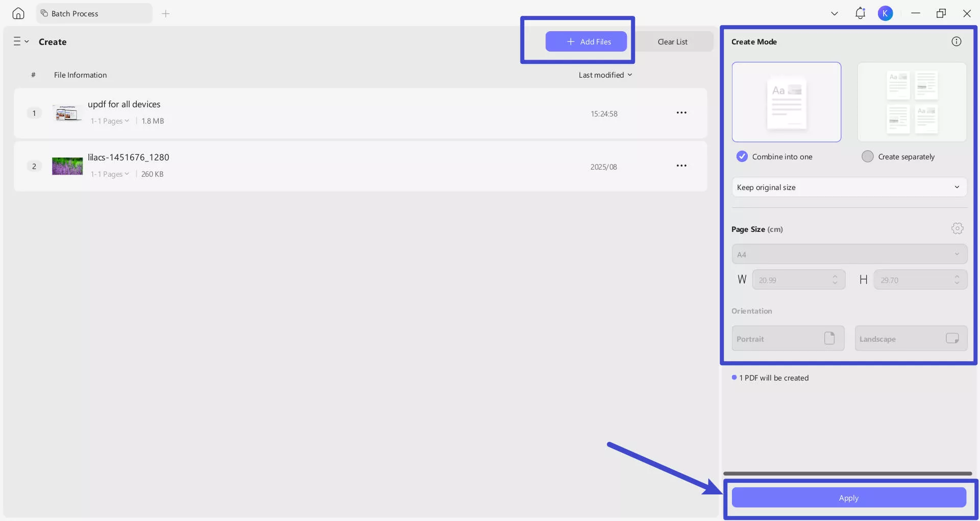The height and width of the screenshot is (521, 980).
Task: Click the K account avatar
Action: pos(886,13)
